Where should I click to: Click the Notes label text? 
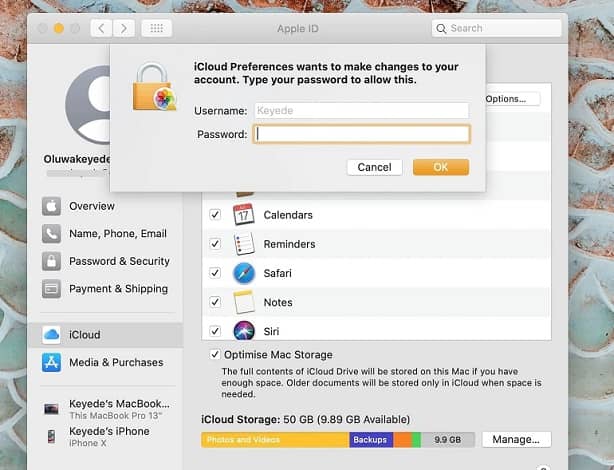click(278, 302)
